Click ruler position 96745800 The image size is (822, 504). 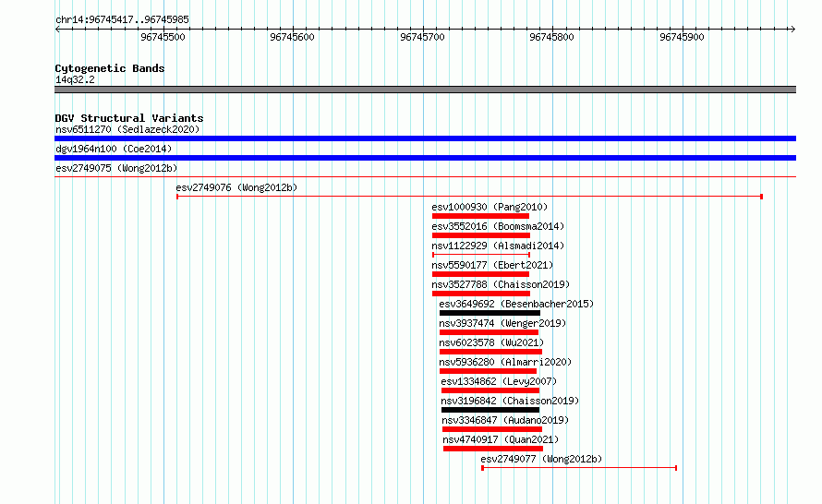coord(551,37)
